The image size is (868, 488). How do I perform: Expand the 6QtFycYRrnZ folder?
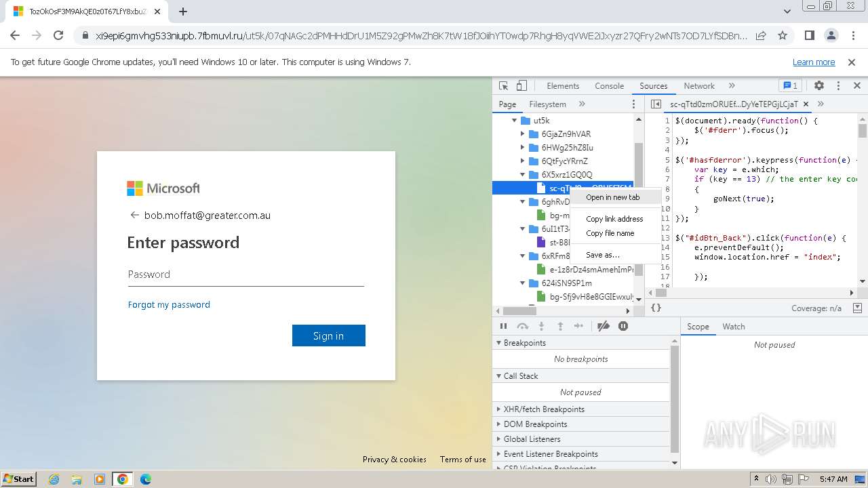pyautogui.click(x=523, y=161)
